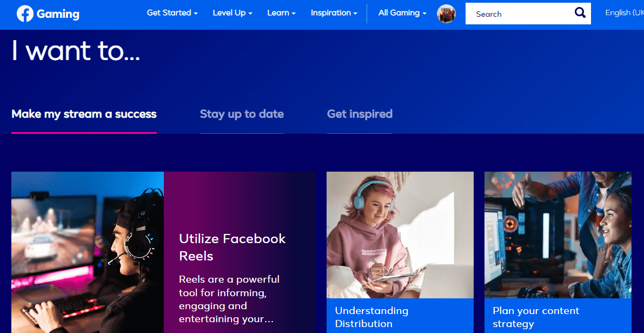The height and width of the screenshot is (333, 644).
Task: Click the search magnifier icon
Action: 580,13
